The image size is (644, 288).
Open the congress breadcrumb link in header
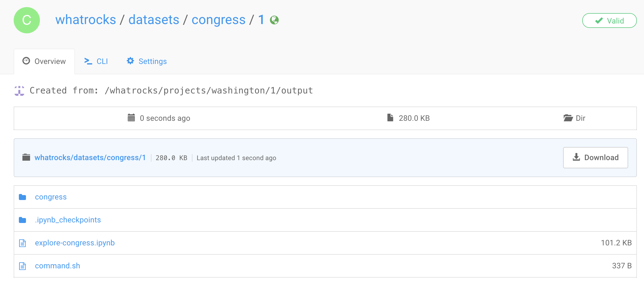218,20
